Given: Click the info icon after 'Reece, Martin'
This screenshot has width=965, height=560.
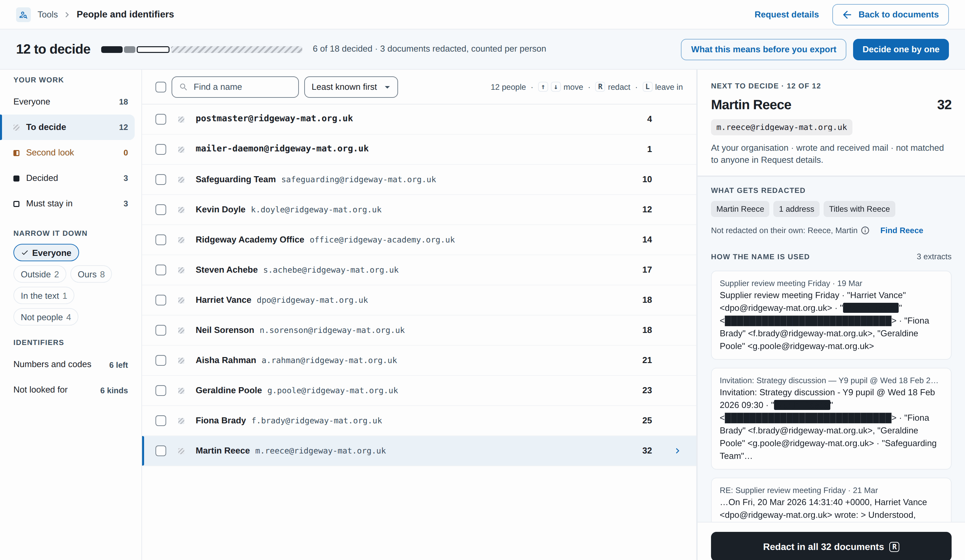Looking at the screenshot, I should (865, 230).
